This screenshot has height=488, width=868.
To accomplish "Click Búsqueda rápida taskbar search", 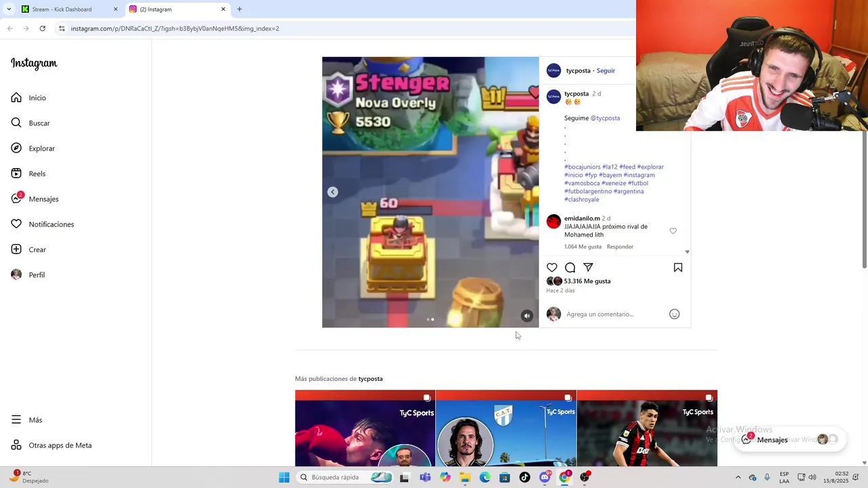I will pos(345,477).
